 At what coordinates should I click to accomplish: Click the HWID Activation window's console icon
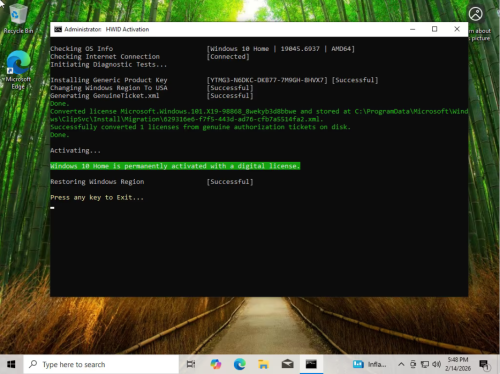(58, 29)
